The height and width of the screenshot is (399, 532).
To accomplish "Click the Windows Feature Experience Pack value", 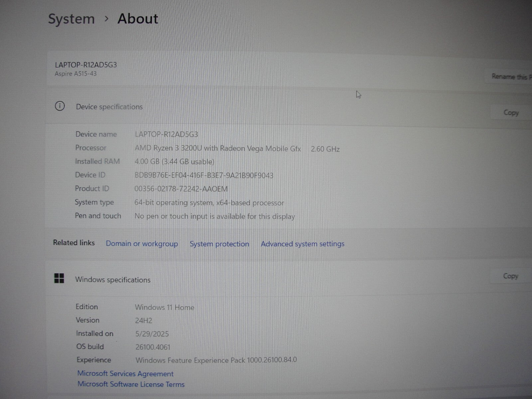I will (x=216, y=360).
